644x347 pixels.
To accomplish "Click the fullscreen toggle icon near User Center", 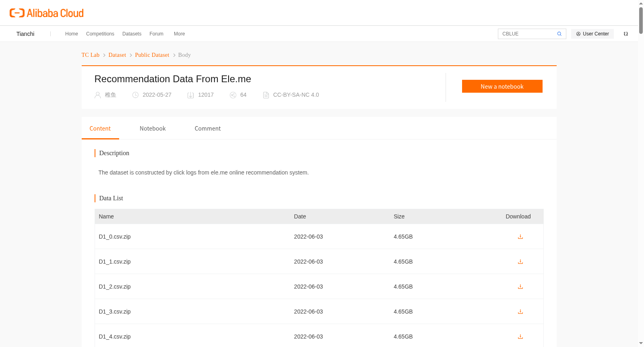I will click(x=626, y=34).
